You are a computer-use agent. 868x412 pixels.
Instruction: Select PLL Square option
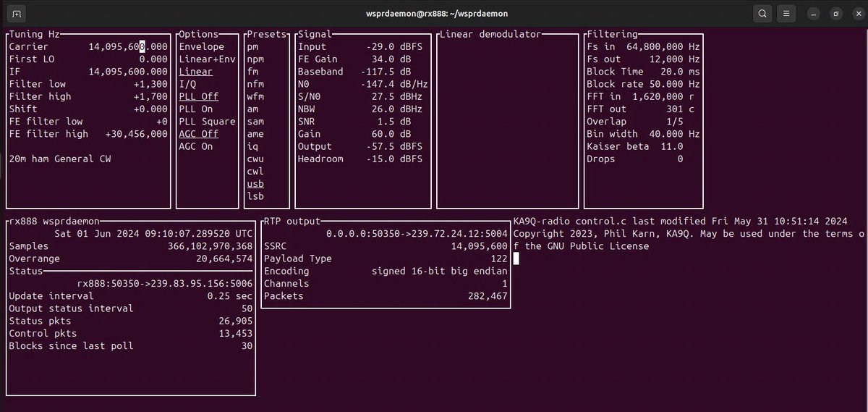click(207, 121)
